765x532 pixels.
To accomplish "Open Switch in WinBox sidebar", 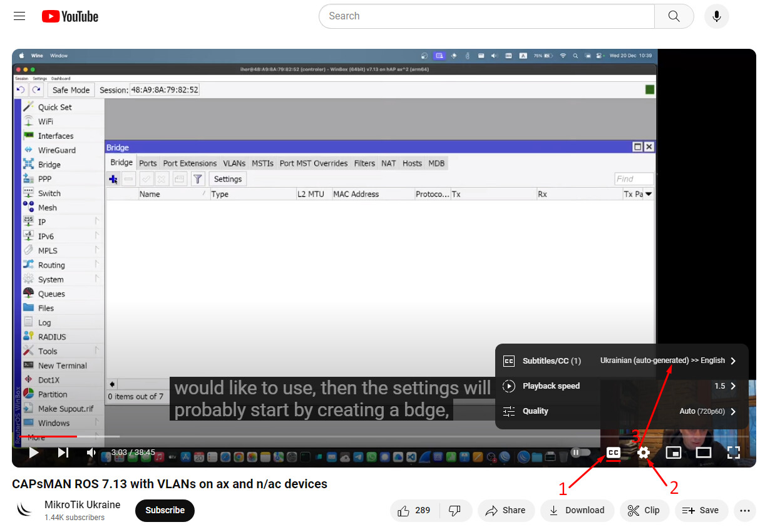I will point(49,193).
